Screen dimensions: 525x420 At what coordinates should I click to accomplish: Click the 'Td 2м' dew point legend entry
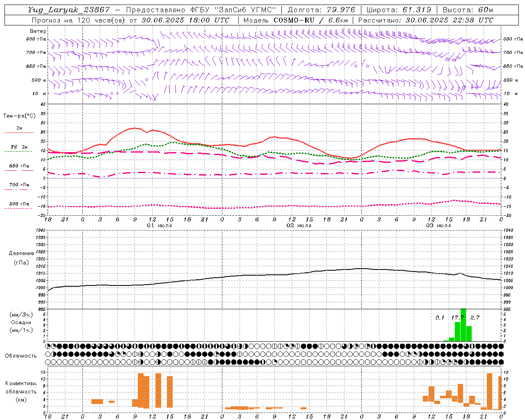click(19, 147)
